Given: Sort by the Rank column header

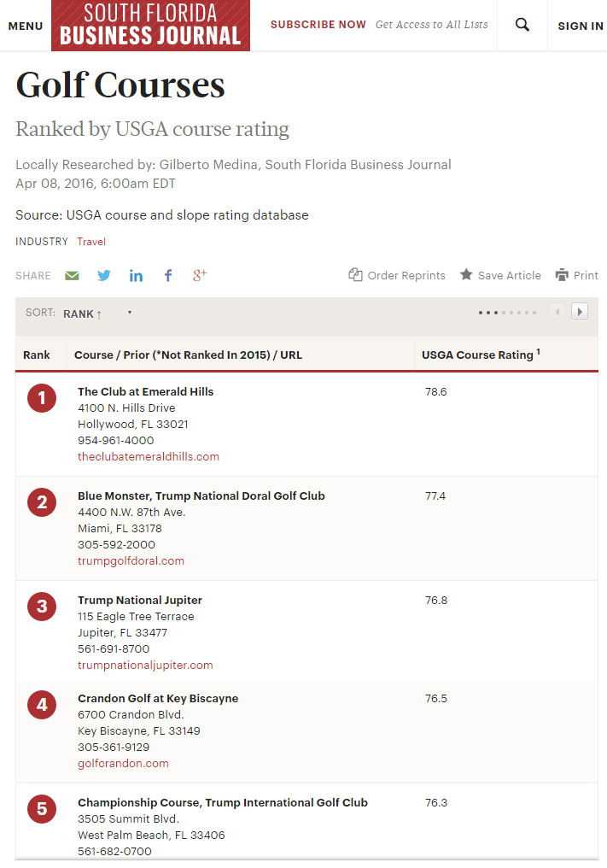Looking at the screenshot, I should (x=37, y=355).
